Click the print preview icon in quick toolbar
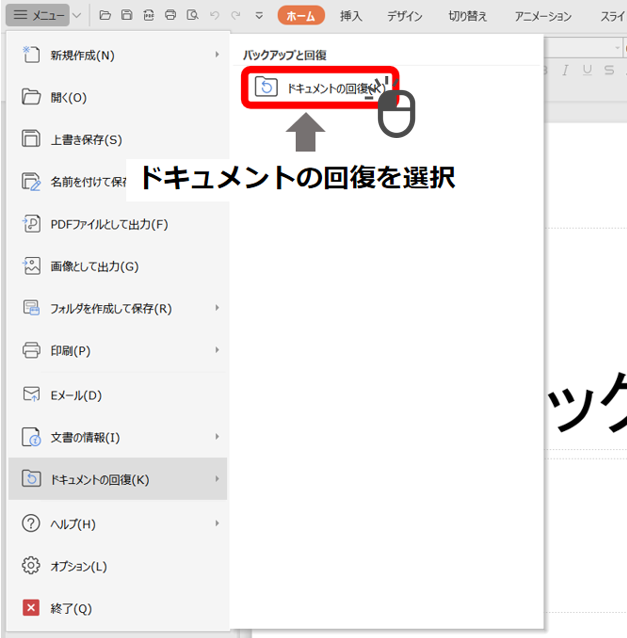Image resolution: width=627 pixels, height=638 pixels. tap(192, 15)
